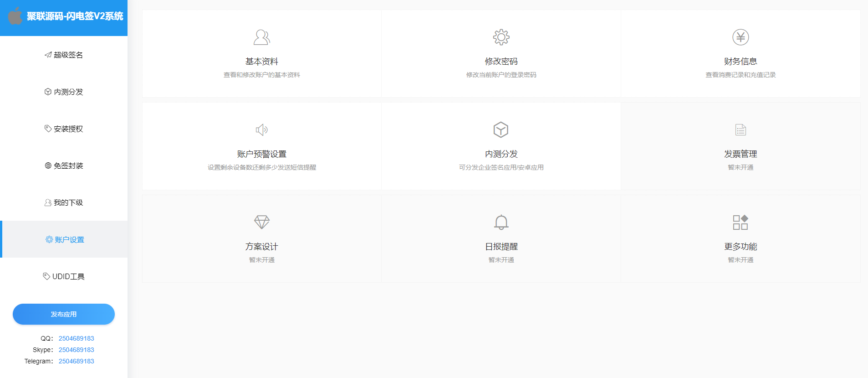Click the Apple logo in header

pyautogui.click(x=15, y=16)
